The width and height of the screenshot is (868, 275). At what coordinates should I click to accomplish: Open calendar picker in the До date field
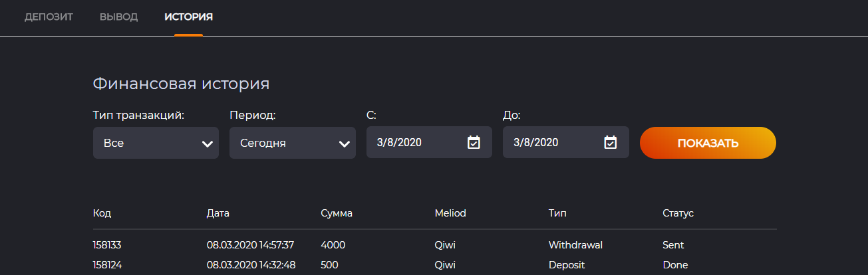[x=610, y=142]
